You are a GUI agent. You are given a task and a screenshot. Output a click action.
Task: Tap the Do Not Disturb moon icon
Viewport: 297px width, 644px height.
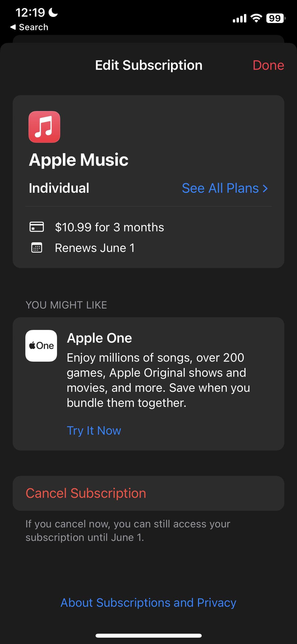coord(53,12)
